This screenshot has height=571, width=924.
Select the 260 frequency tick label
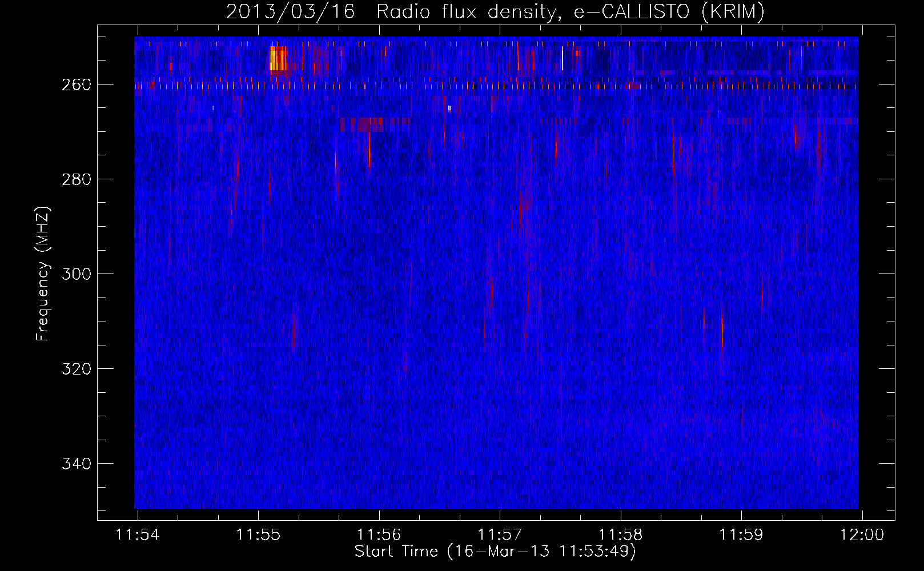pyautogui.click(x=77, y=85)
